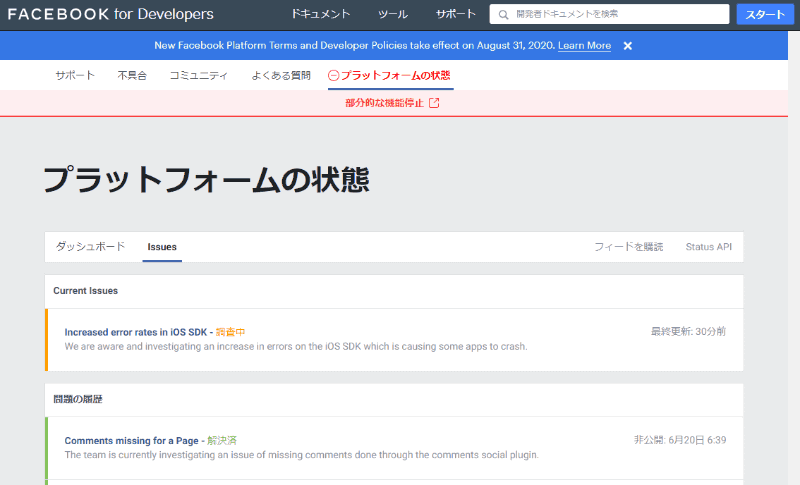Go to 不具合 sub-navigation tab
This screenshot has width=800, height=485.
click(x=132, y=75)
